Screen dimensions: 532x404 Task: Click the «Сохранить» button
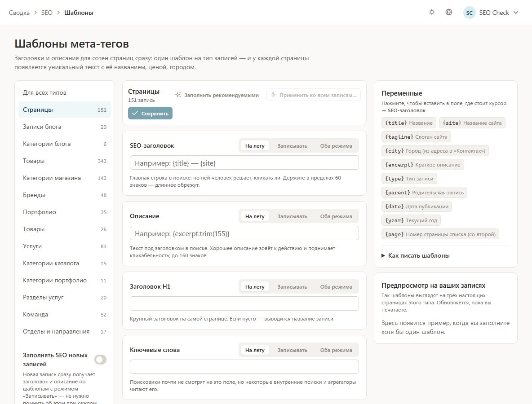(x=151, y=113)
